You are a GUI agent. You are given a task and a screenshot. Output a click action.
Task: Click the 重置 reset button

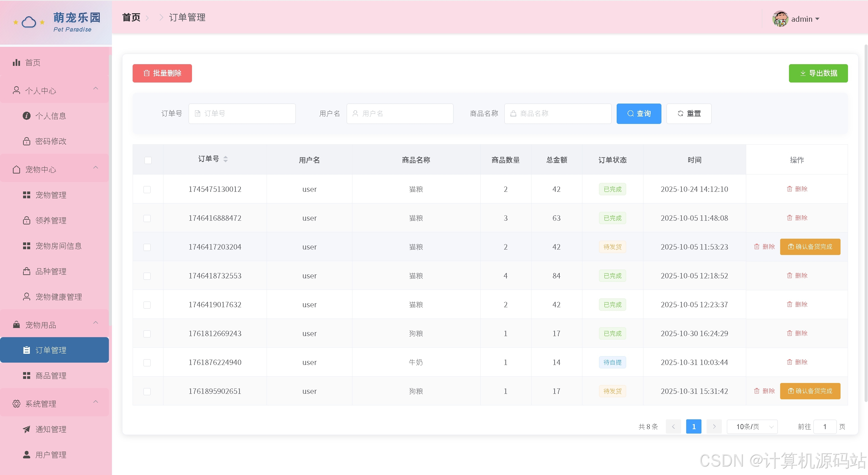(x=689, y=114)
